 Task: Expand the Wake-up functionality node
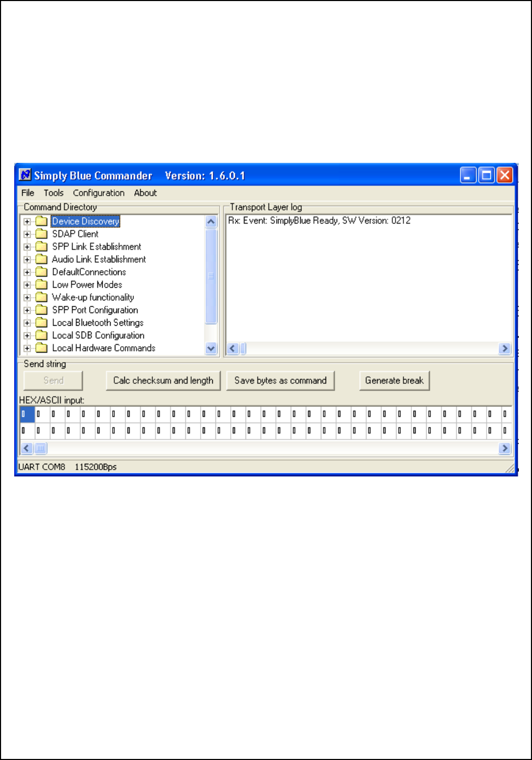point(27,297)
